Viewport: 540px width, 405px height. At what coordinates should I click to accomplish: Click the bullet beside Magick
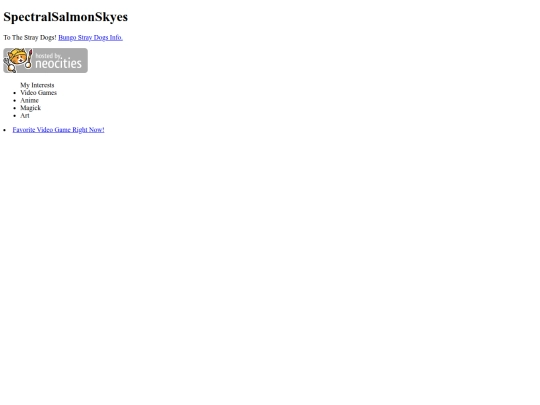(x=14, y=108)
